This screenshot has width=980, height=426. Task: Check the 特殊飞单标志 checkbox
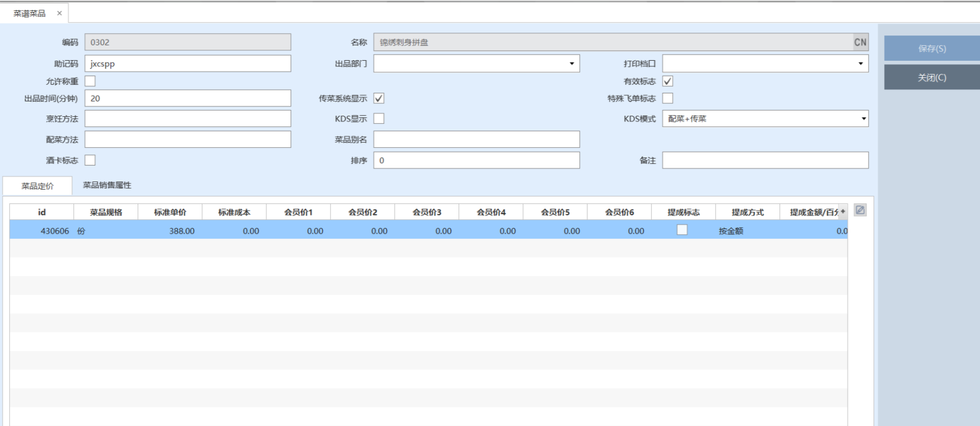click(668, 98)
